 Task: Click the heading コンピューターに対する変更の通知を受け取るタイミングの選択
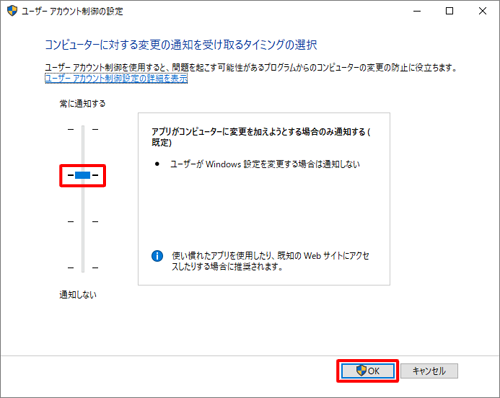(181, 45)
